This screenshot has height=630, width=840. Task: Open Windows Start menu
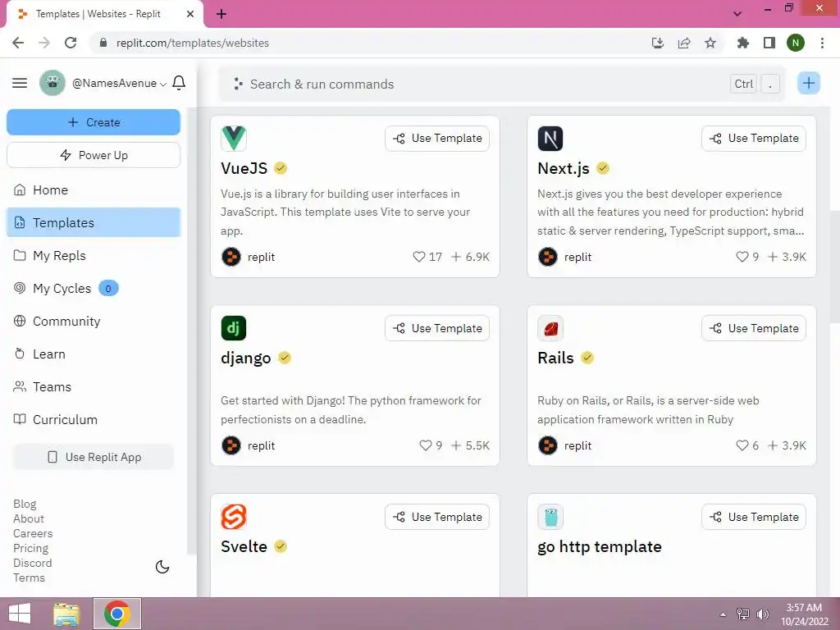tap(20, 614)
